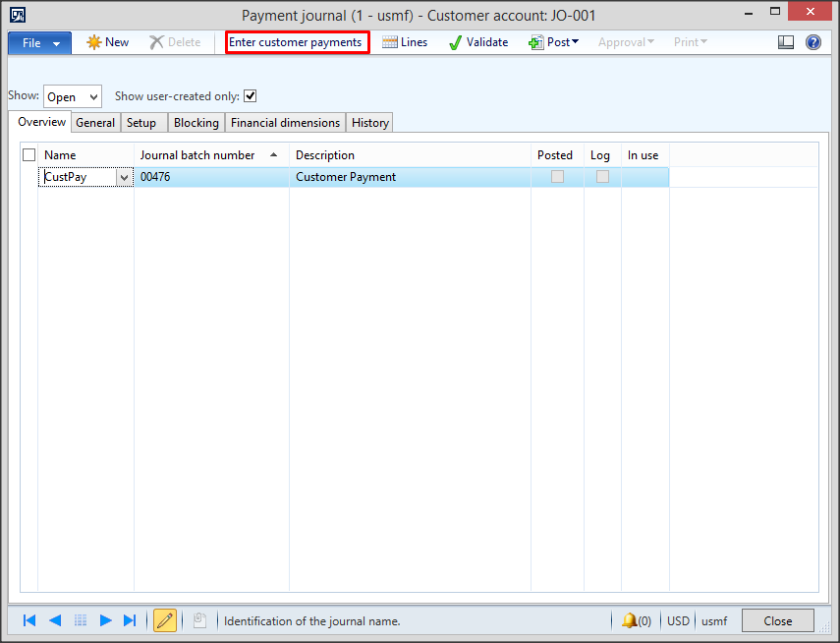Check the Posted checkbox on the CustPay row
This screenshot has height=643, width=840.
point(556,175)
